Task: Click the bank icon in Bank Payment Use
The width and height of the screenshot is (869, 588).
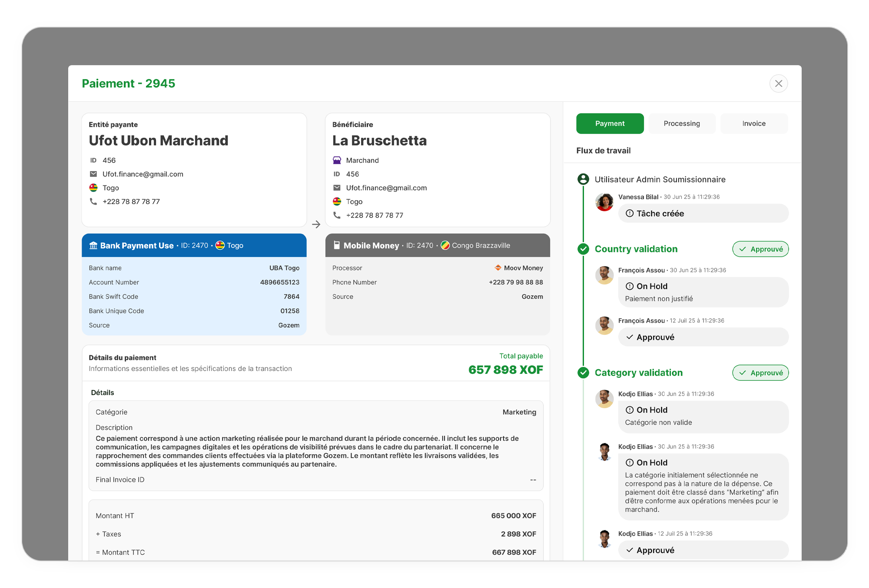Action: click(93, 245)
